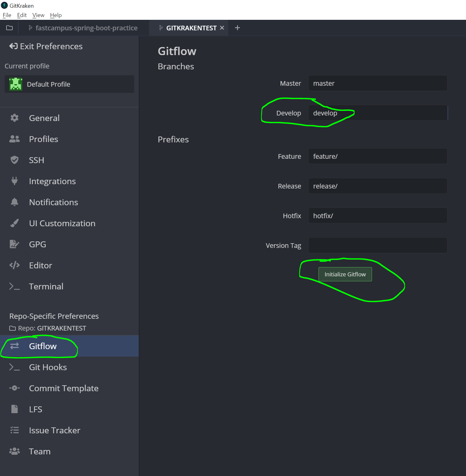Click the checklist icon beside Issue Tracker
Screen dimensions: 466x476
15,430
